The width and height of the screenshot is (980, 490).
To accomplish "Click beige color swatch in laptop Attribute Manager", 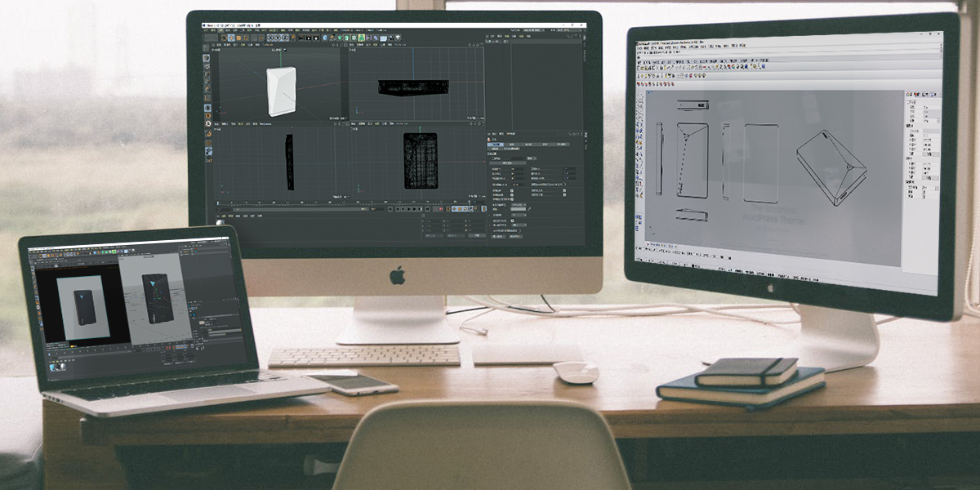I will click(x=202, y=323).
